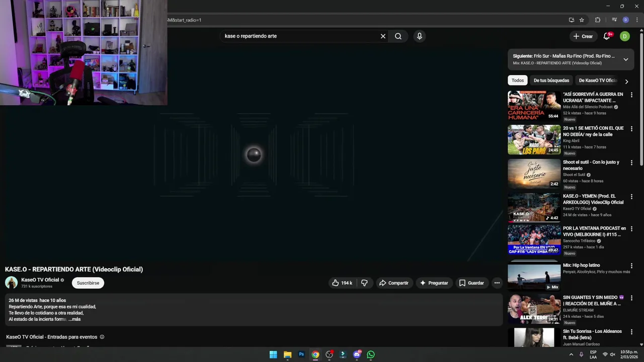
Task: Expand the Siguiente mix playlist panel
Action: coord(625,59)
